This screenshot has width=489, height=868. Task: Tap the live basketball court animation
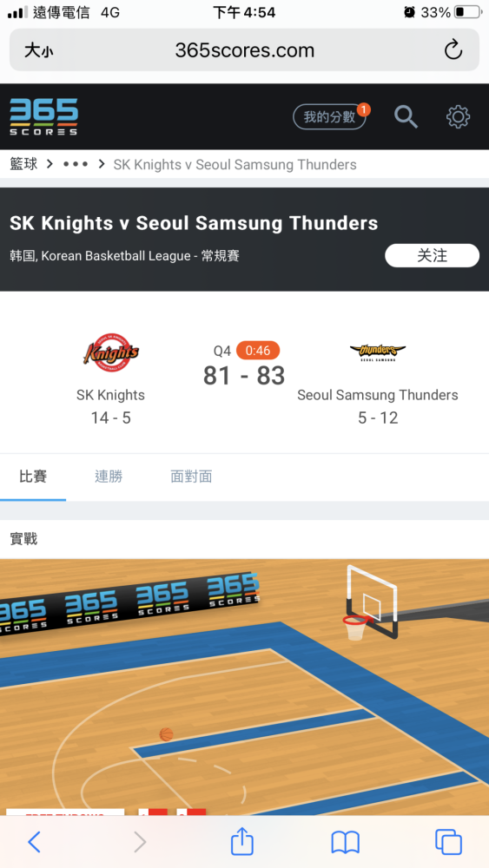coord(244,687)
